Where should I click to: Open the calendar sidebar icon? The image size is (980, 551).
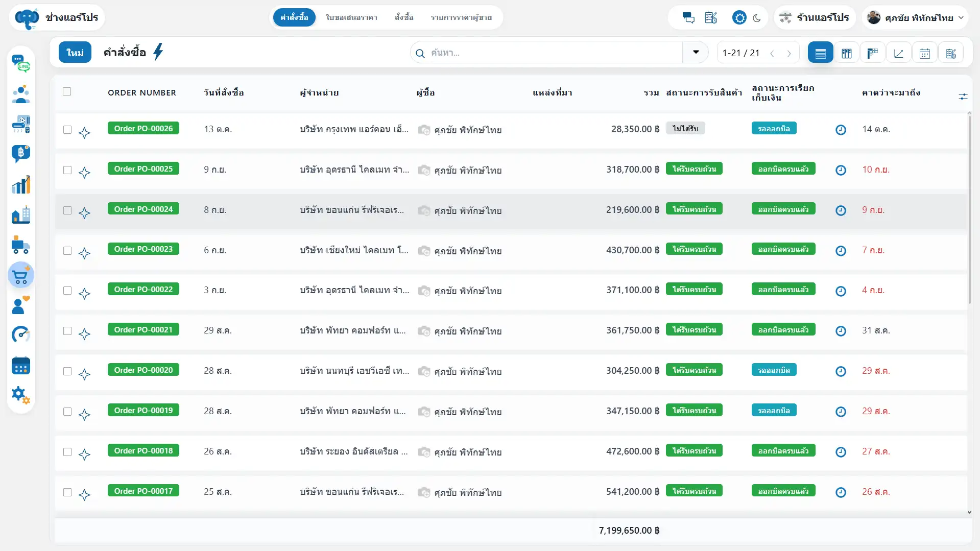tap(21, 366)
